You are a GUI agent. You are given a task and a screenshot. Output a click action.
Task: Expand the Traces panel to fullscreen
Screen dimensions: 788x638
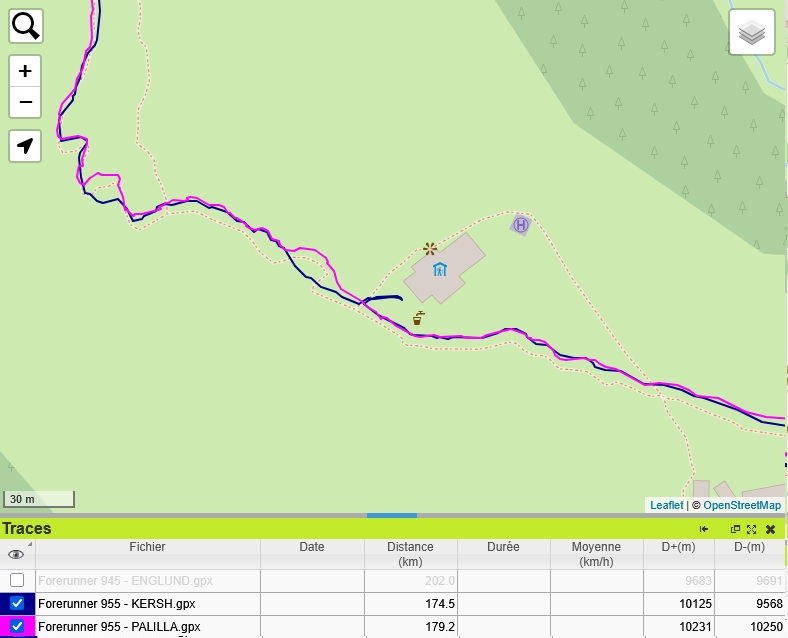pos(751,529)
